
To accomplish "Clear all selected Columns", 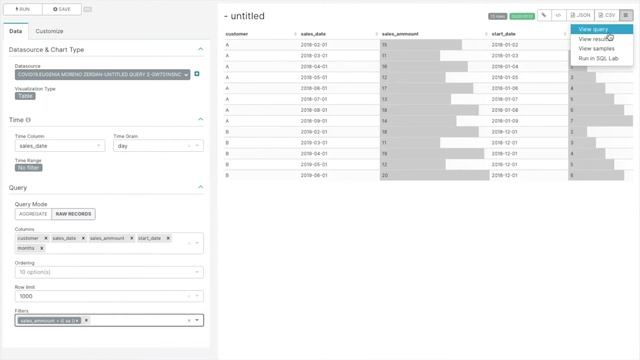I will click(x=189, y=243).
